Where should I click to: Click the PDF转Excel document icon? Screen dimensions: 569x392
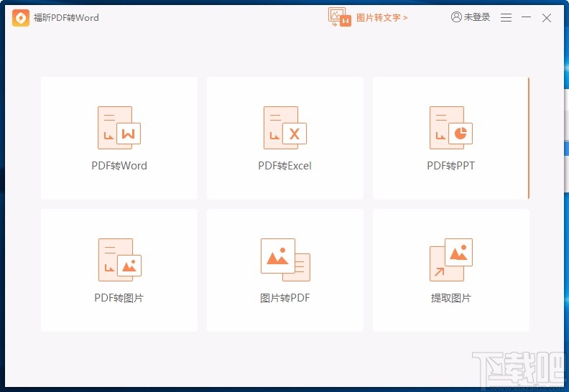(285, 128)
